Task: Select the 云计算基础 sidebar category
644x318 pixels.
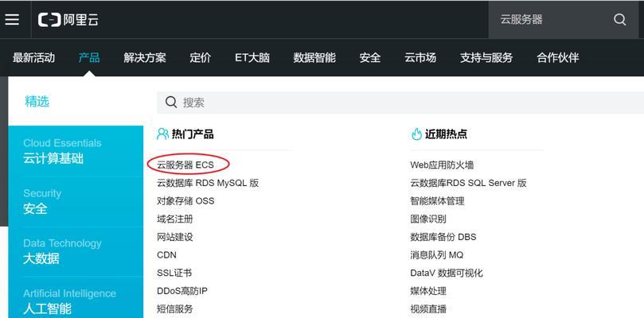Action: 76,151
